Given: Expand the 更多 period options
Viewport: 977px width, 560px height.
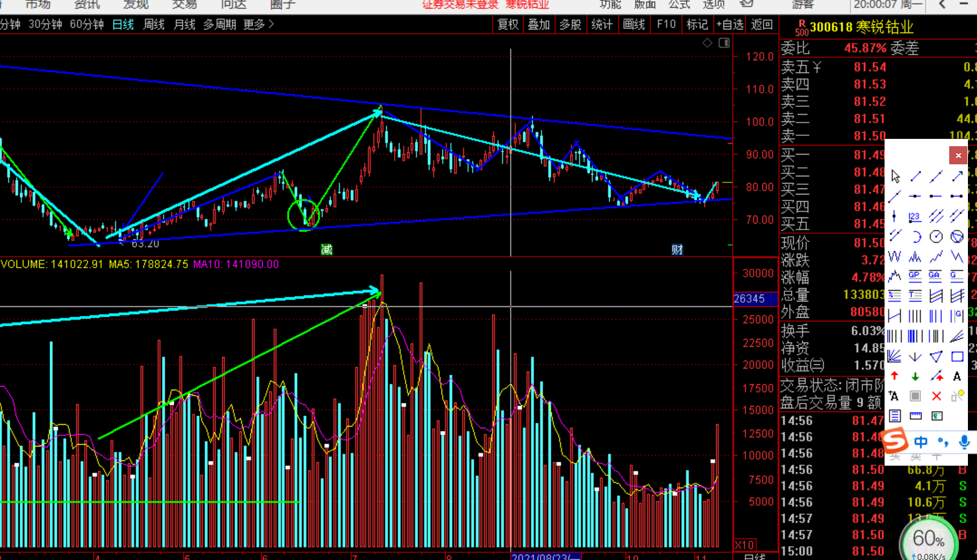Looking at the screenshot, I should click(x=258, y=25).
